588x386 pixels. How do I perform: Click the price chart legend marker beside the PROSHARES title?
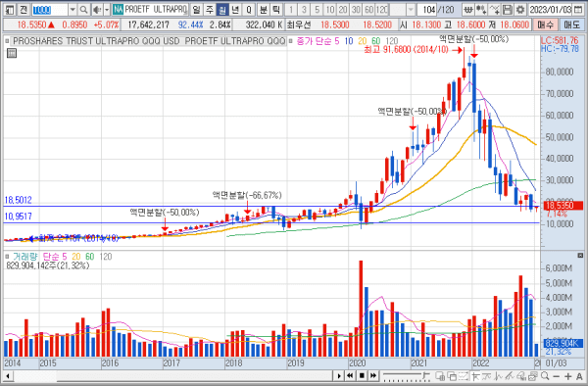coord(8,41)
